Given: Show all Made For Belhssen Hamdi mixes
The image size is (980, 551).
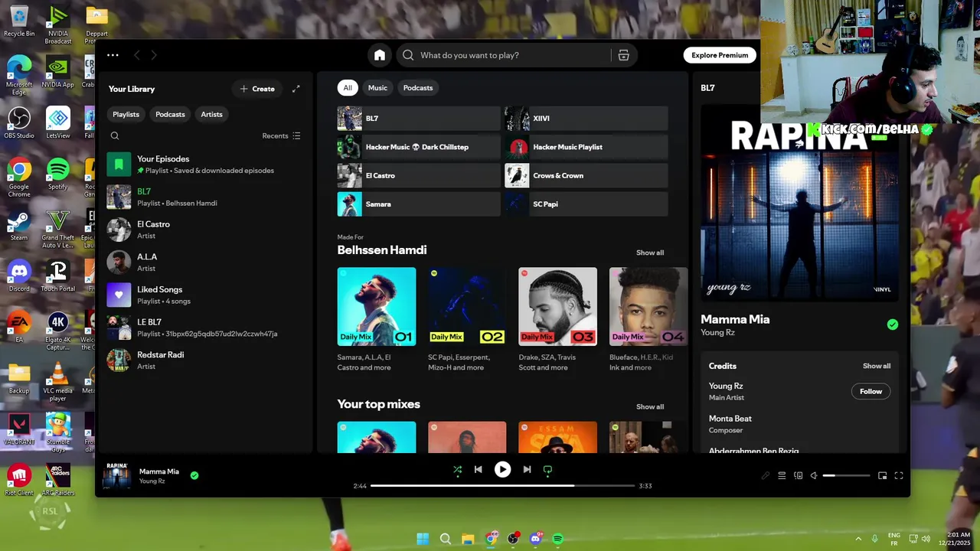Looking at the screenshot, I should coord(650,253).
